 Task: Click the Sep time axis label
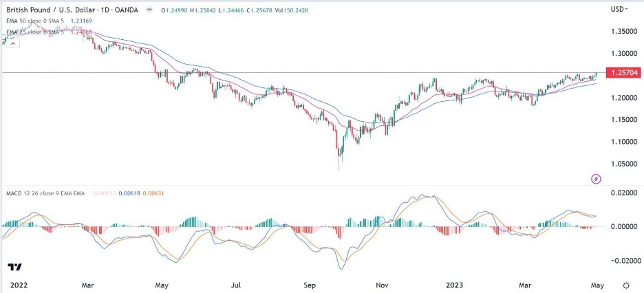pos(308,283)
